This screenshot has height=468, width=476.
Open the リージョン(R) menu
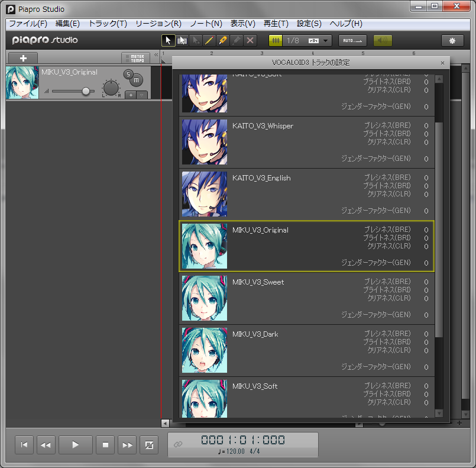pyautogui.click(x=158, y=24)
